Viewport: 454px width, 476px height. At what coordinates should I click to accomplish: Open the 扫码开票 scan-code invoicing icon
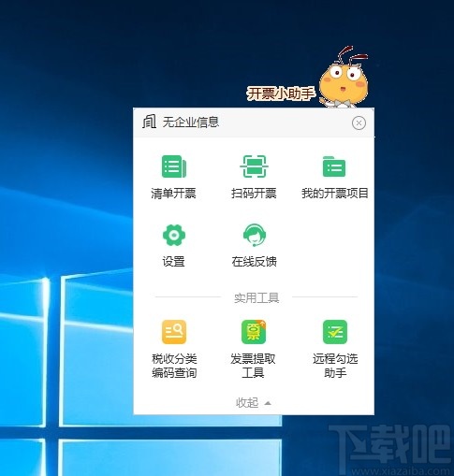point(254,166)
